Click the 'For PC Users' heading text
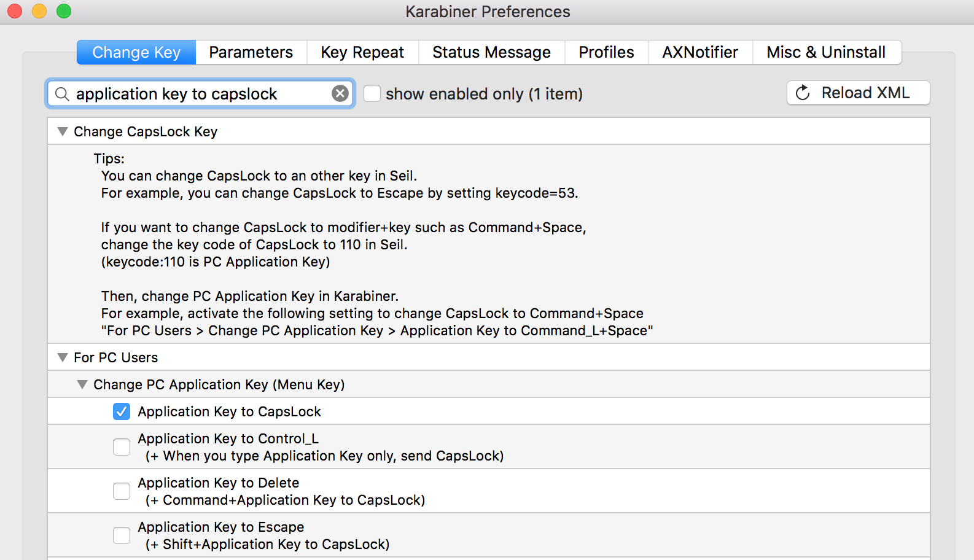The width and height of the screenshot is (974, 560). pyautogui.click(x=115, y=357)
